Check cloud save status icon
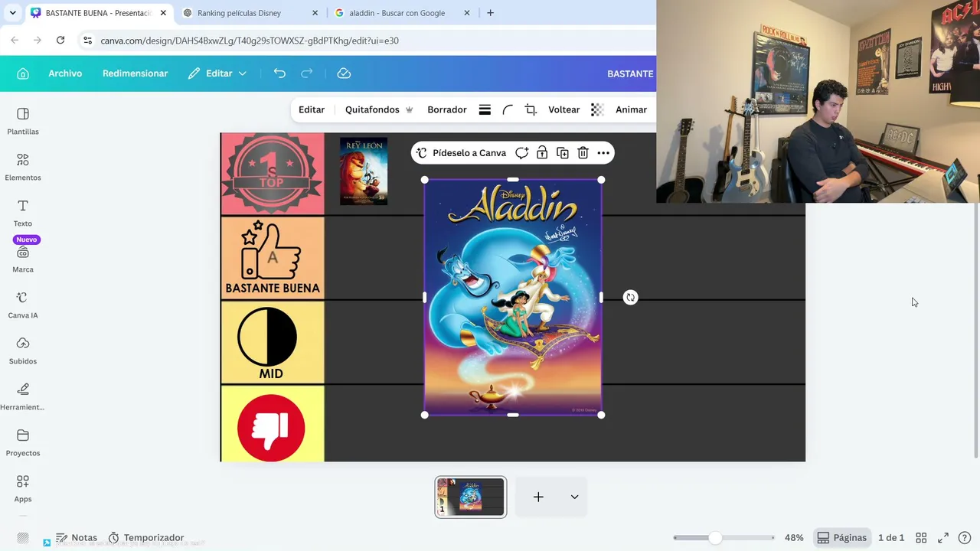Image resolution: width=980 pixels, height=551 pixels. pos(344,73)
